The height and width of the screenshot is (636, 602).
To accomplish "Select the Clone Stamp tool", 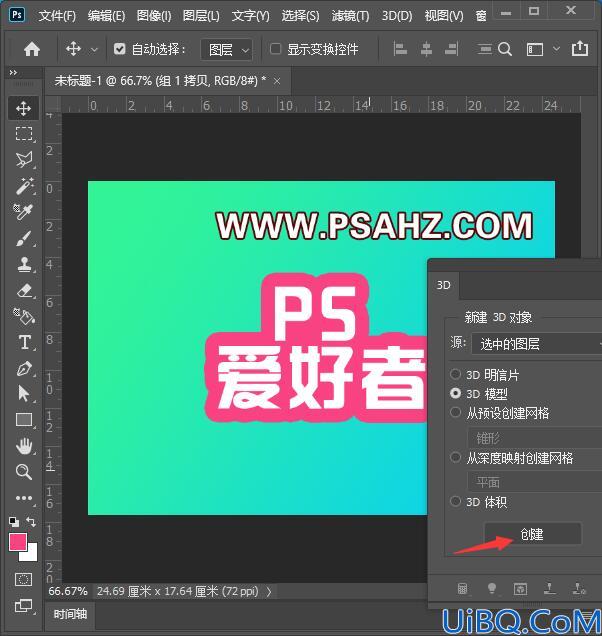I will [24, 264].
